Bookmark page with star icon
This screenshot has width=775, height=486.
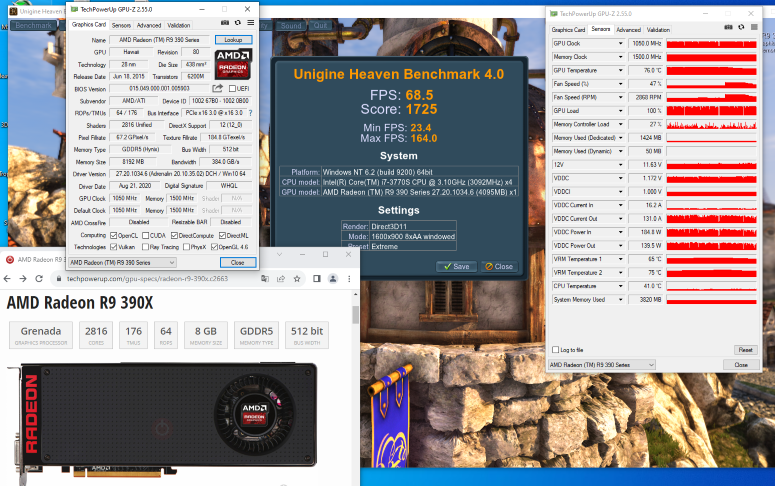pos(297,279)
